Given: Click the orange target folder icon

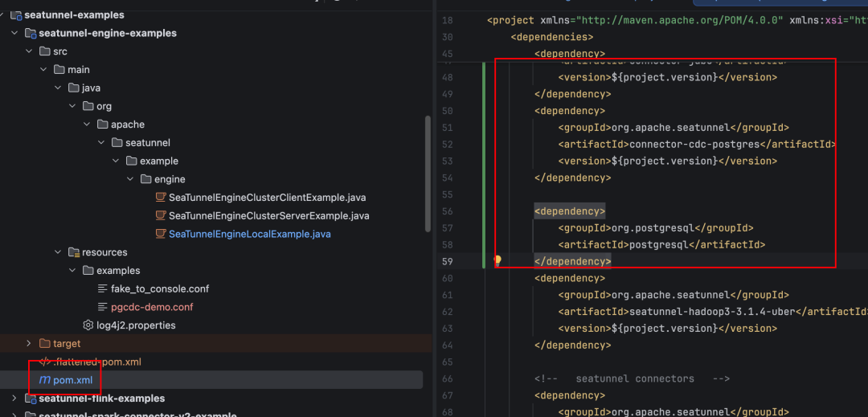Looking at the screenshot, I should tap(45, 343).
